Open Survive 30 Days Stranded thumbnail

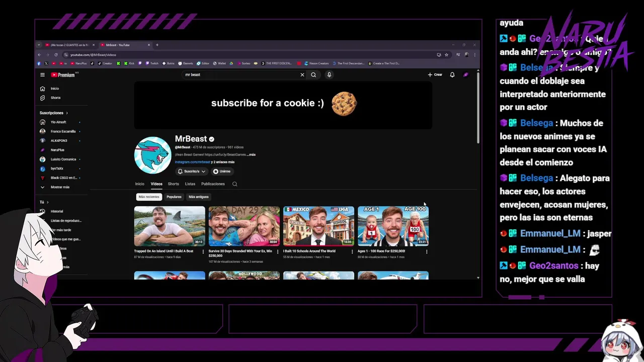click(244, 226)
